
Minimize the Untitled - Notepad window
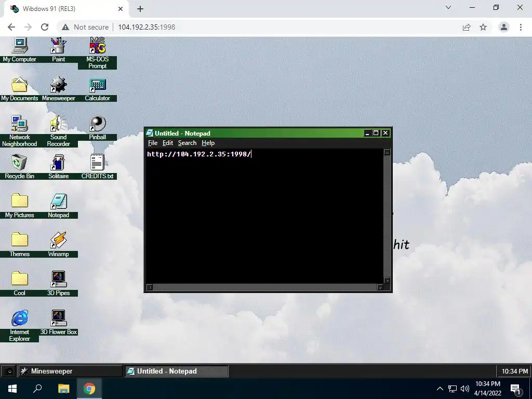367,133
